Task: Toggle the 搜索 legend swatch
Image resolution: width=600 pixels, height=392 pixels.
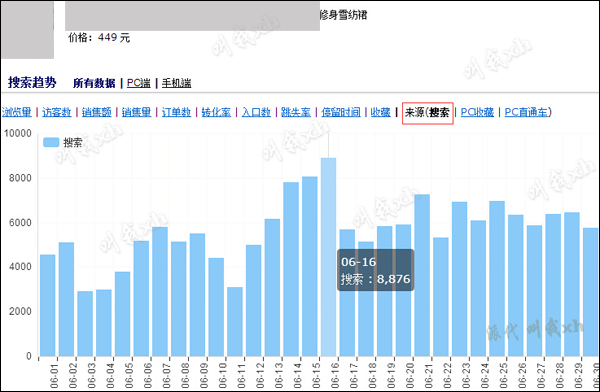Action: (51, 142)
